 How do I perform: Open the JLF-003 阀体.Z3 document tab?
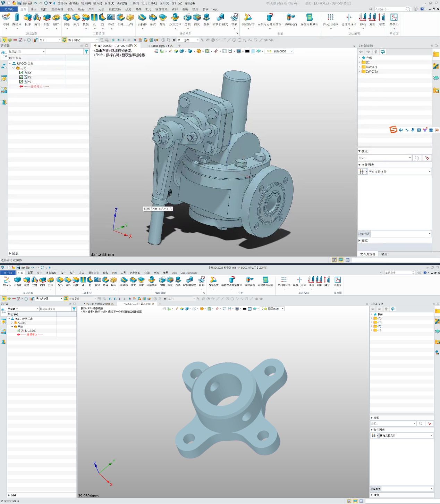[158, 46]
